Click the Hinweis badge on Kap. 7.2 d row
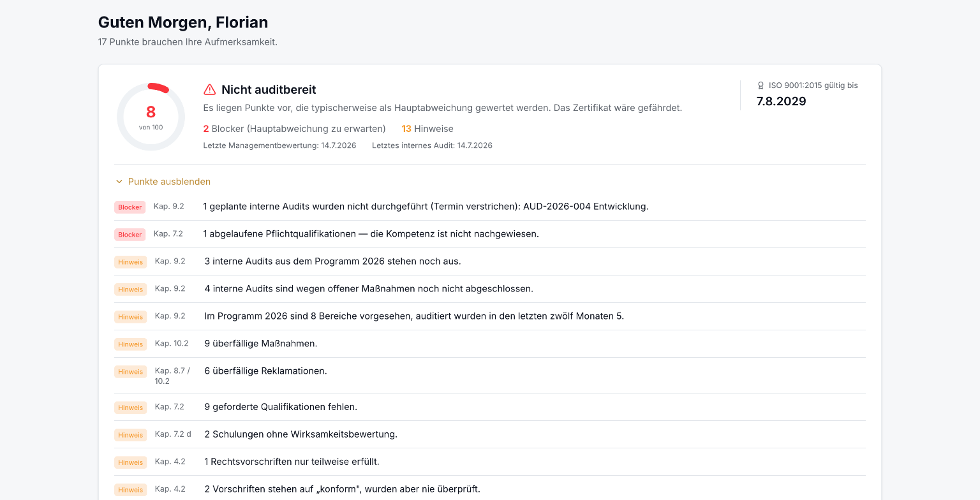The width and height of the screenshot is (980, 500). pyautogui.click(x=130, y=435)
